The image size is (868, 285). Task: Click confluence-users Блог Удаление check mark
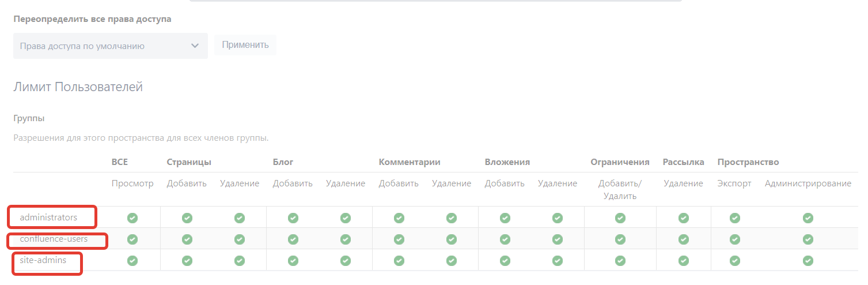(346, 239)
